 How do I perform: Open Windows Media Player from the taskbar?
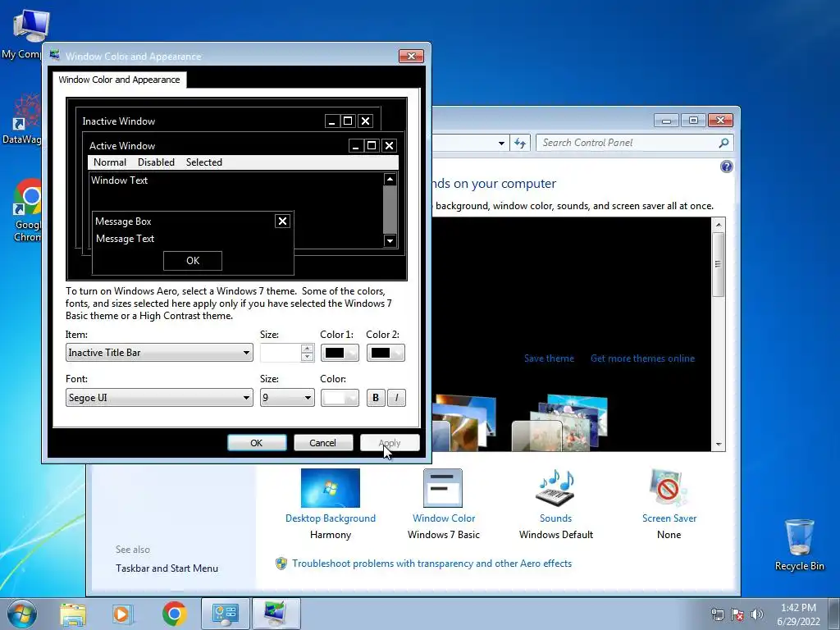(x=122, y=614)
